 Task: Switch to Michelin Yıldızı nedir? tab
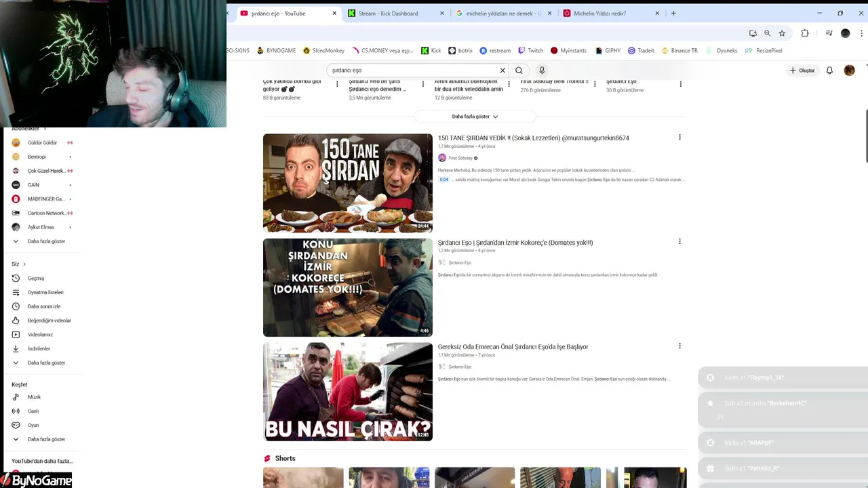[612, 14]
